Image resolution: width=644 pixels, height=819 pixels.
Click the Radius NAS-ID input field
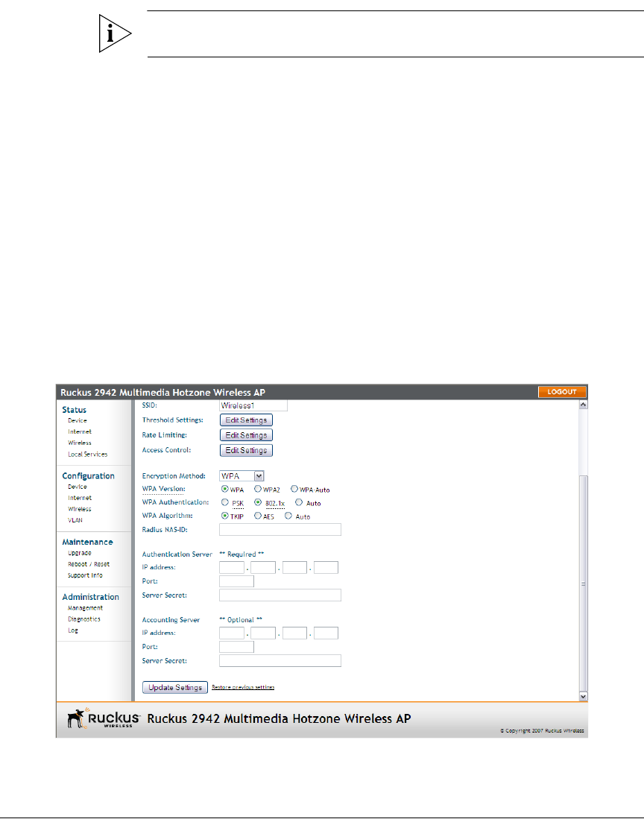coord(280,530)
